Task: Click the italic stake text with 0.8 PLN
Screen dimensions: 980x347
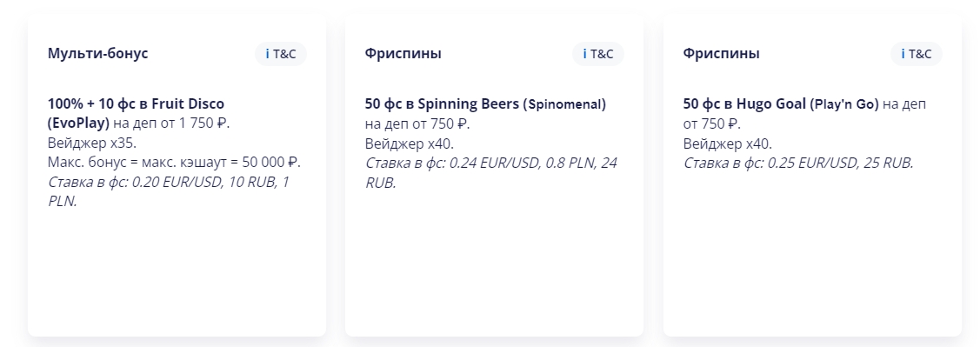Action: [491, 172]
